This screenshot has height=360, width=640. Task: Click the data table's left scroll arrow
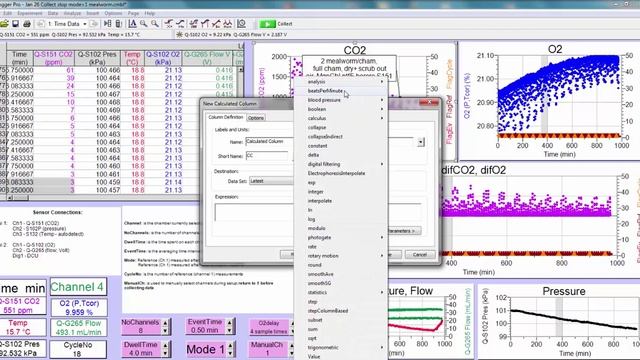(10, 198)
